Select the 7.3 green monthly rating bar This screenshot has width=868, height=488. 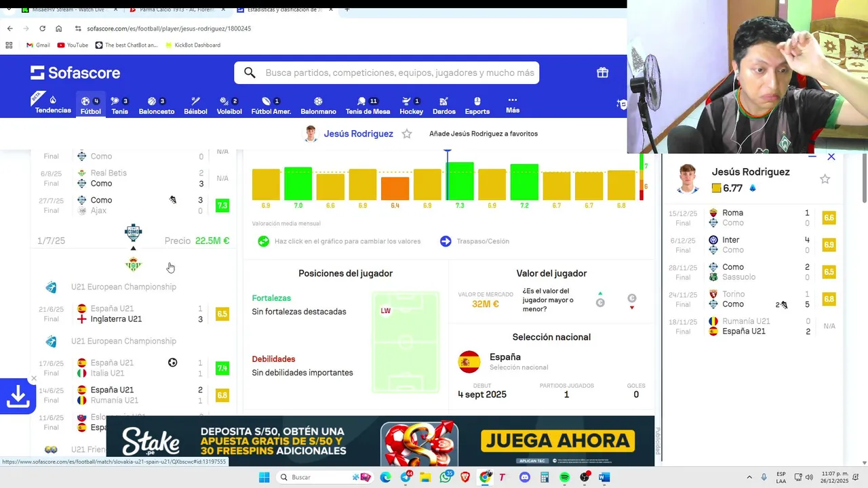460,181
